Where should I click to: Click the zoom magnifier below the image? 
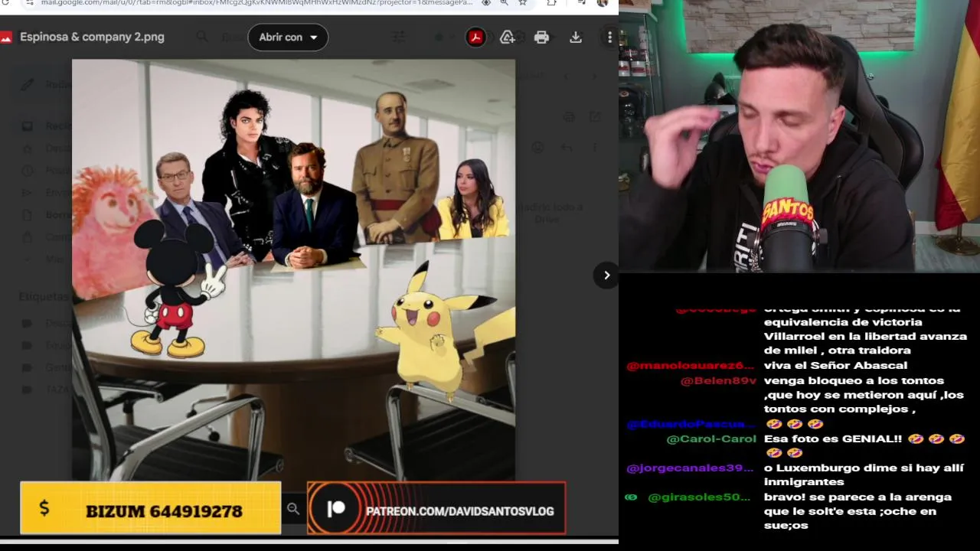[293, 508]
